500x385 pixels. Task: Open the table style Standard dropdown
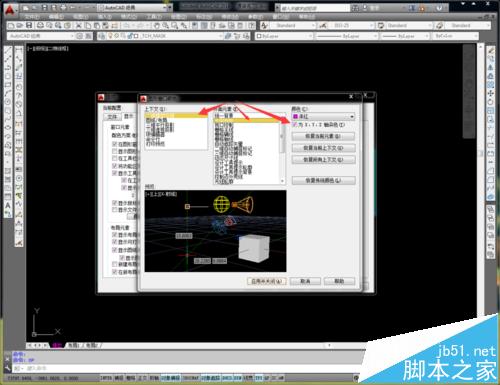pyautogui.click(x=409, y=25)
